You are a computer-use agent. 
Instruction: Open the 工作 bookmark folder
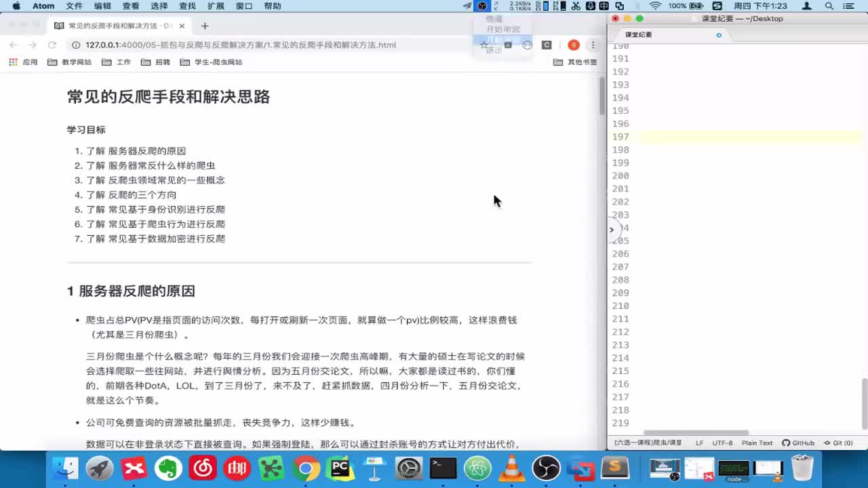116,62
